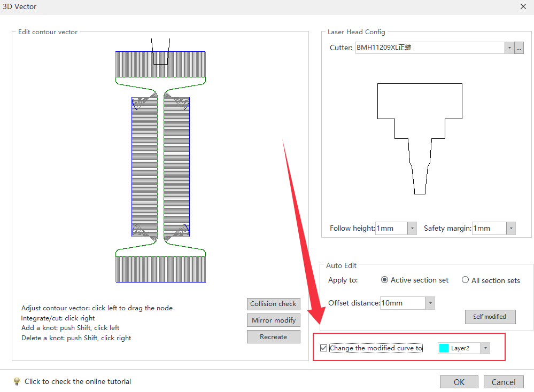Toggle 'Change the modified curve to' checkbox

pyautogui.click(x=323, y=348)
